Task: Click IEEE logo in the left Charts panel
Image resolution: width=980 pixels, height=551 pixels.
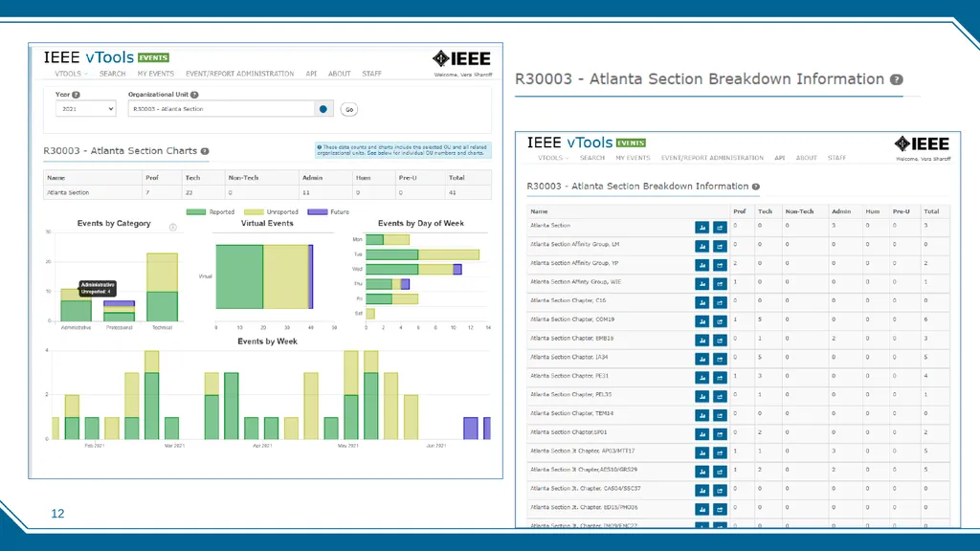Action: pyautogui.click(x=462, y=58)
